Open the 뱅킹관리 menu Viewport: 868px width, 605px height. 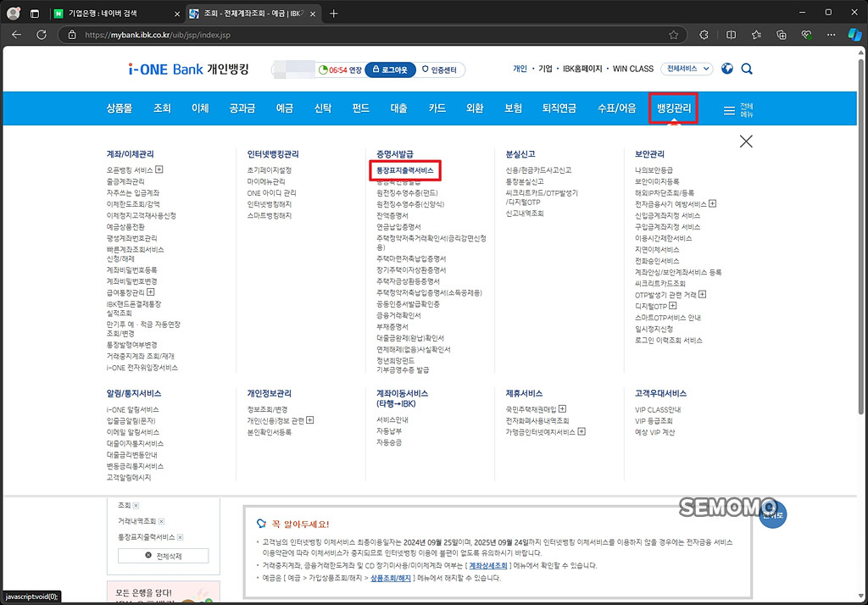click(674, 108)
